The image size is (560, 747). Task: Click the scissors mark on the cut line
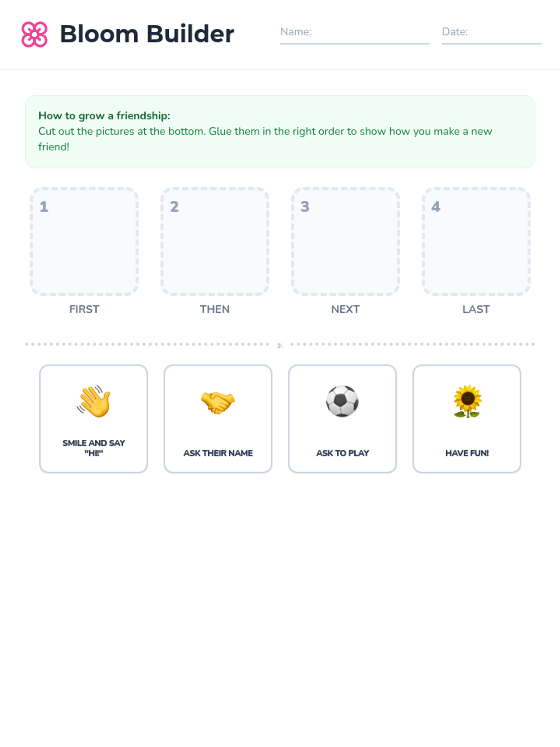click(x=280, y=345)
